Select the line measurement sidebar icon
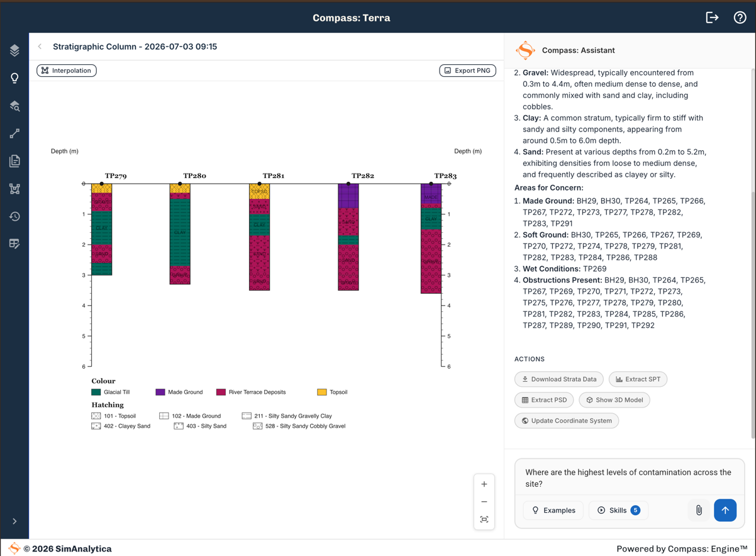This screenshot has width=756, height=556. pyautogui.click(x=14, y=133)
